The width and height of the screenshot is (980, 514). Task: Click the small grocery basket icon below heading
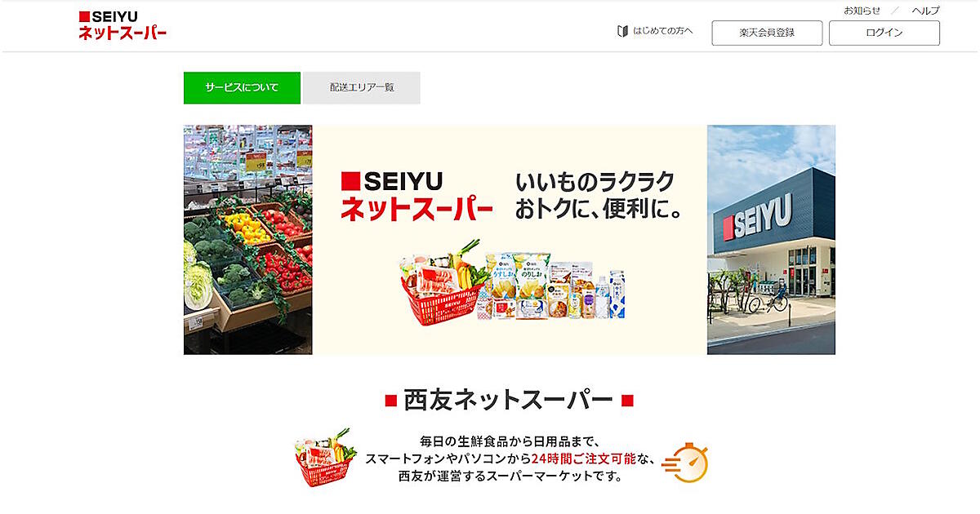326,458
